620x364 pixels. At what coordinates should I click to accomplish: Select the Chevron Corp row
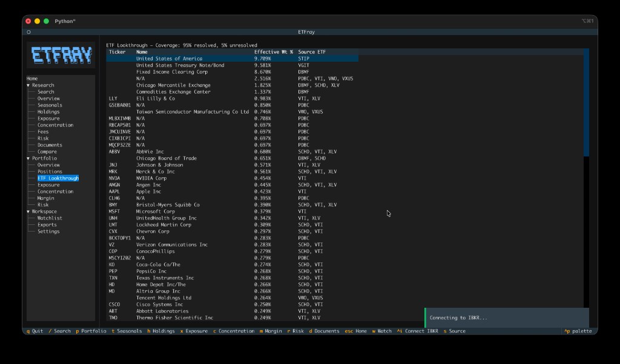pos(232,232)
